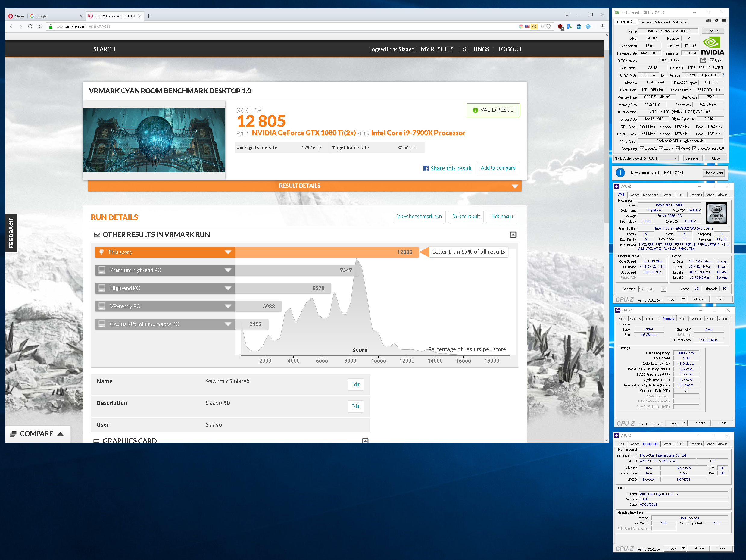The image size is (746, 560).
Task: Switch to the Advanced tab in GPU-Z
Action: point(662,22)
